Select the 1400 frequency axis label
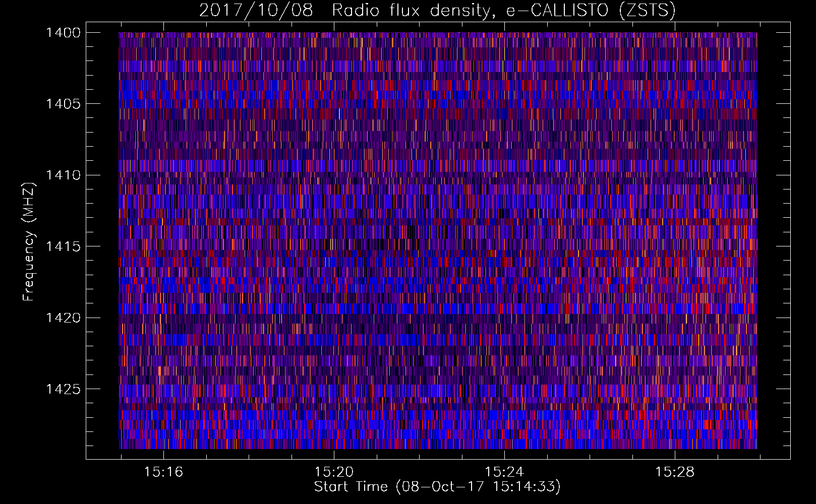Viewport: 816px width, 504px height. click(x=63, y=33)
